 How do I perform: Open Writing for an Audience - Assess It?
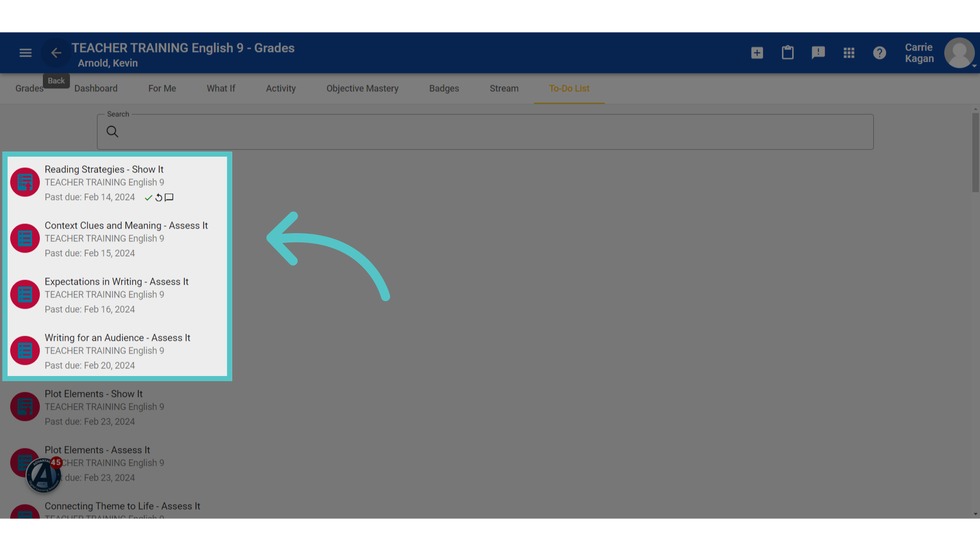117,351
